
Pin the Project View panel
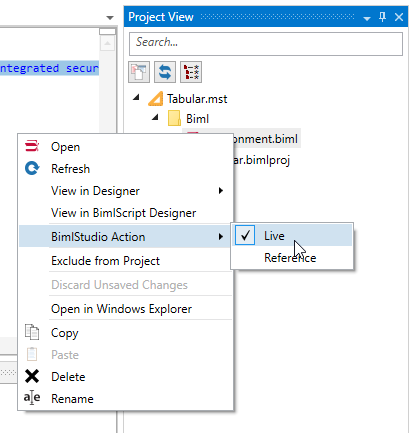point(383,17)
